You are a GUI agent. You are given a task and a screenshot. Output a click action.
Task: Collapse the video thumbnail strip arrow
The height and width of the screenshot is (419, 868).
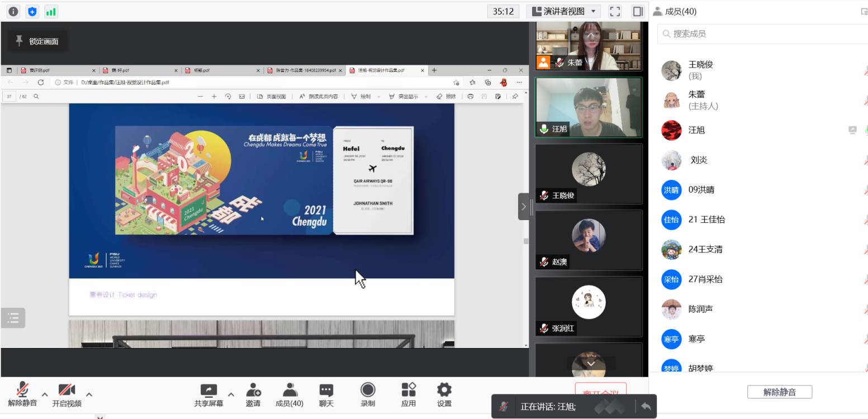(x=524, y=207)
